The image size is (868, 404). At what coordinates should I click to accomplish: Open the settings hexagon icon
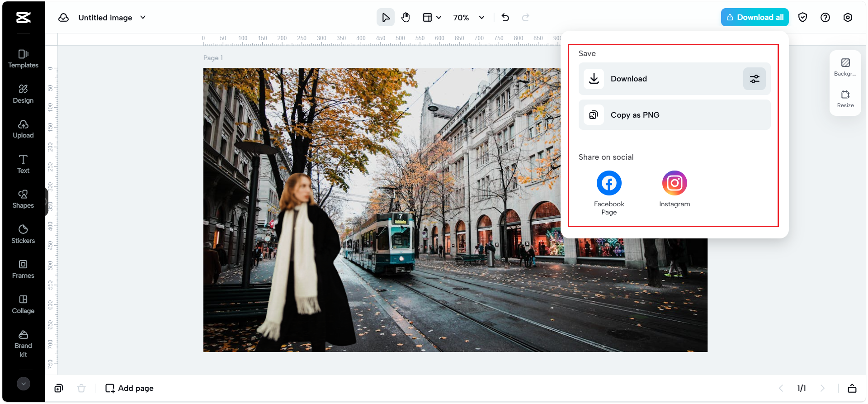(848, 18)
